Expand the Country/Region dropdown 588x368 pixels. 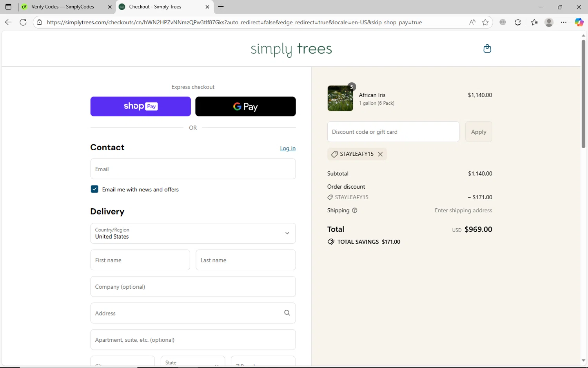(x=193, y=233)
